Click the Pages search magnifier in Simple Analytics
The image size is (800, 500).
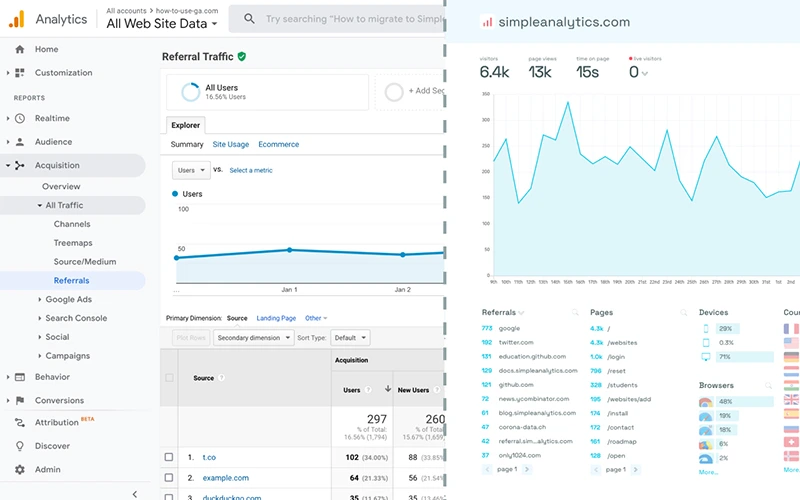click(683, 312)
